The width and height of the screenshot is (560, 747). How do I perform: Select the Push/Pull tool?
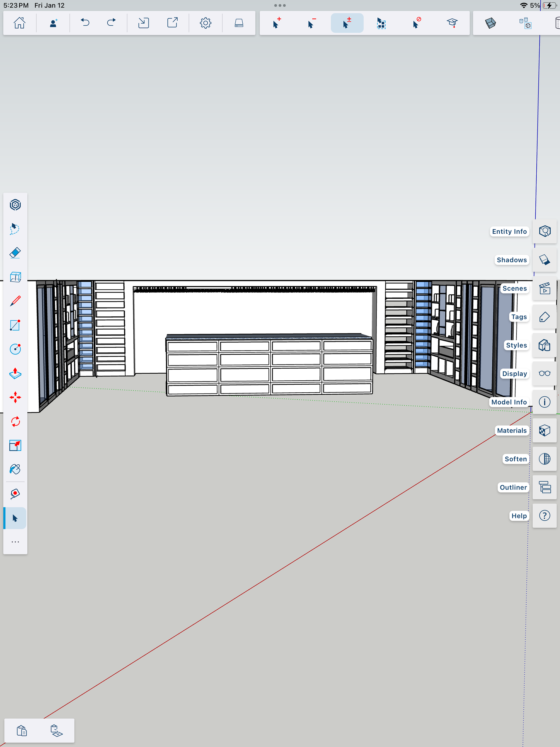pyautogui.click(x=15, y=373)
